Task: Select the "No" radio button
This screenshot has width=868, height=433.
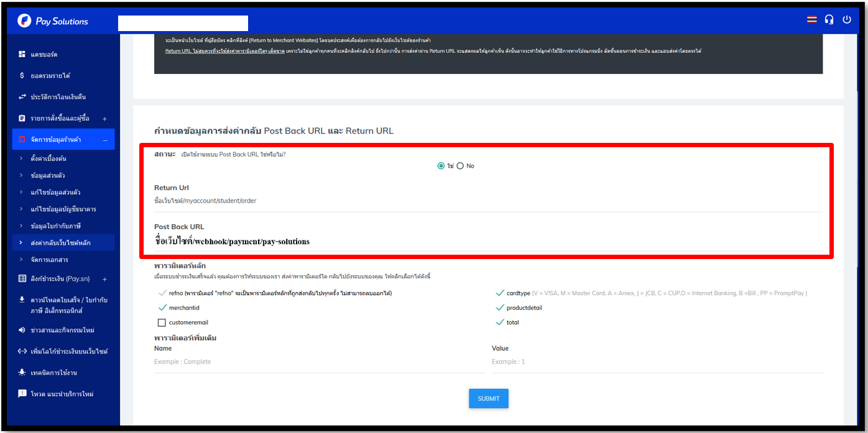Action: coord(460,166)
